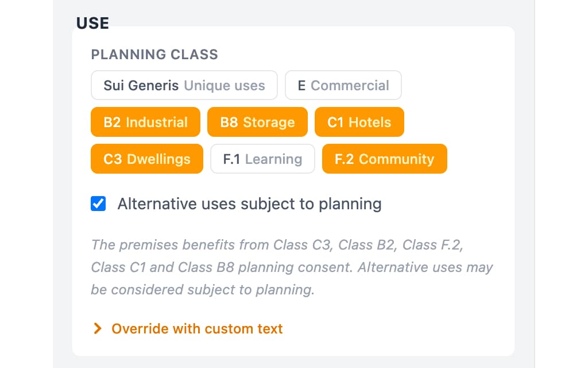Click the 'Alternative uses subject to planning' label

click(249, 204)
